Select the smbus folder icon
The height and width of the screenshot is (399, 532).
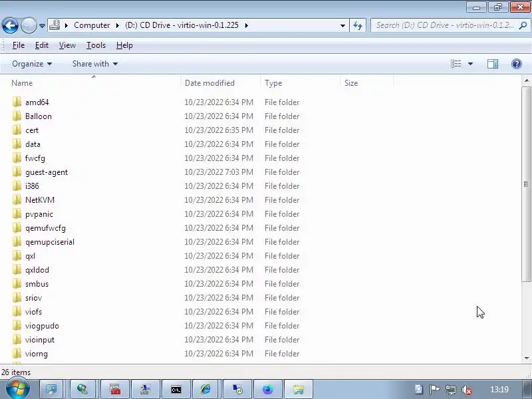pyautogui.click(x=17, y=284)
